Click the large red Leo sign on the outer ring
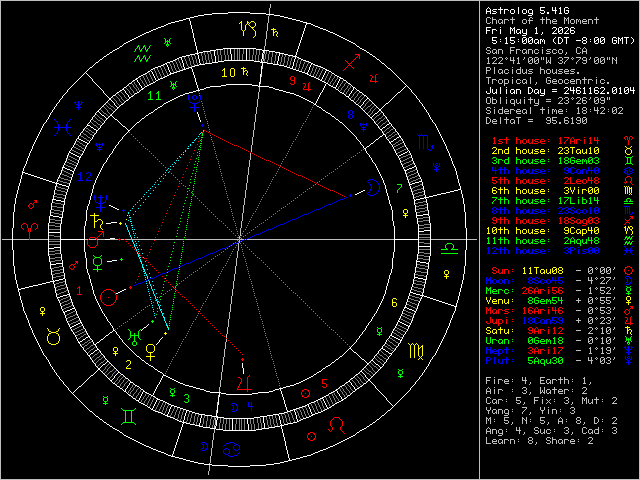 337,425
